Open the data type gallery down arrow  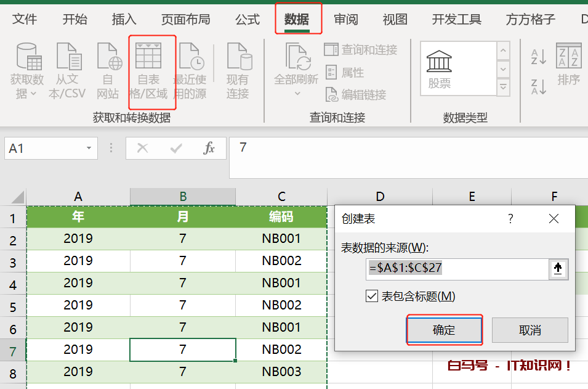pos(504,68)
